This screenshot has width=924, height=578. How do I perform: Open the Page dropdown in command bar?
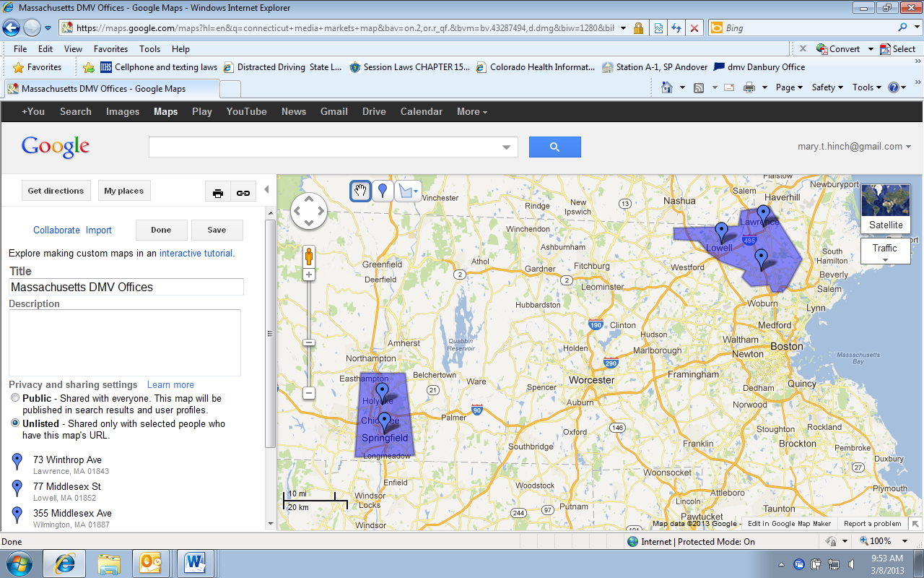790,87
